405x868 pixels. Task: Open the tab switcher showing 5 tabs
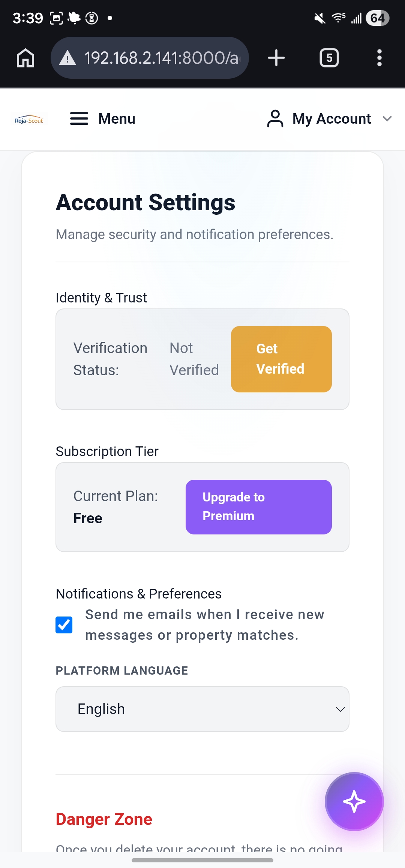(329, 58)
